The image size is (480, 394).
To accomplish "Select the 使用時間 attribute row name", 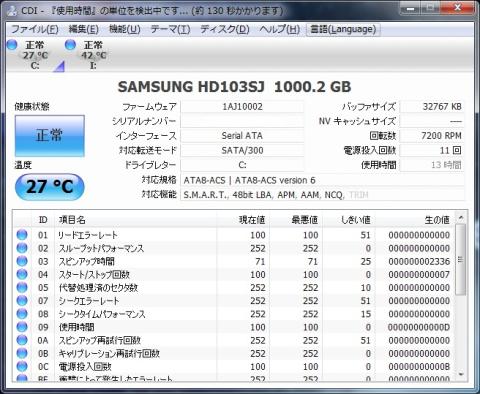I will point(76,327).
